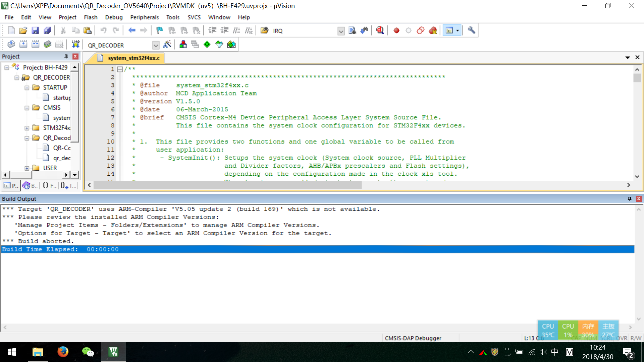The image size is (644, 362).
Task: Click the Insert/Remove Breakpoint red dot
Action: (x=396, y=31)
